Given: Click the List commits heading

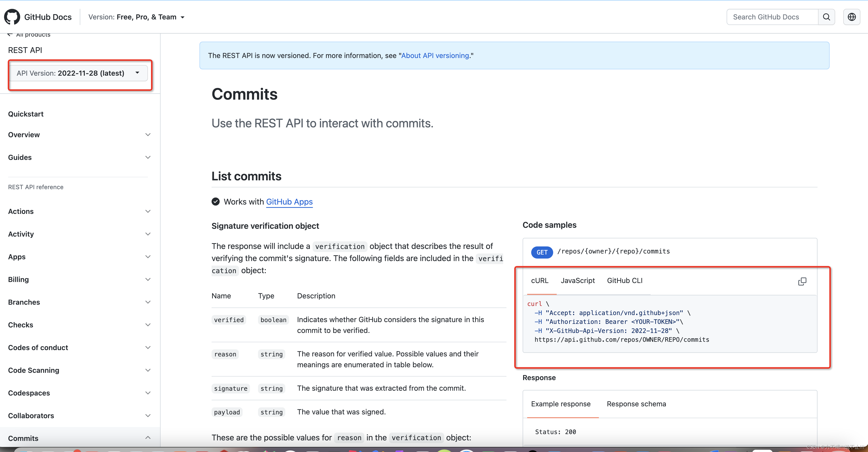Looking at the screenshot, I should pos(246,176).
